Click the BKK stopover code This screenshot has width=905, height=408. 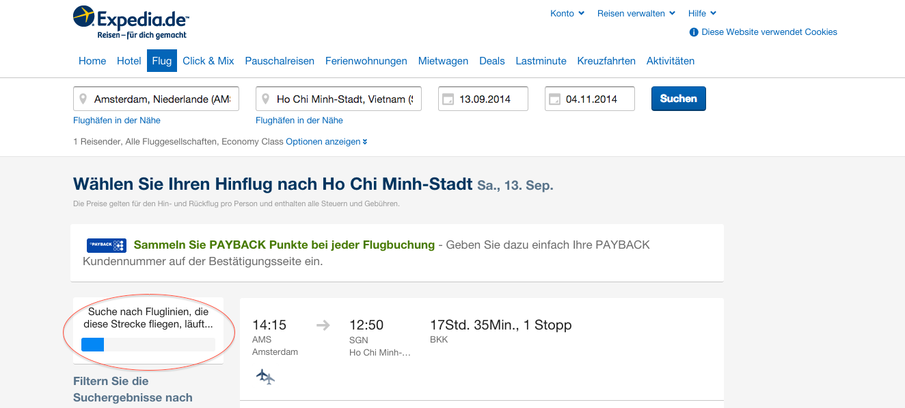439,340
